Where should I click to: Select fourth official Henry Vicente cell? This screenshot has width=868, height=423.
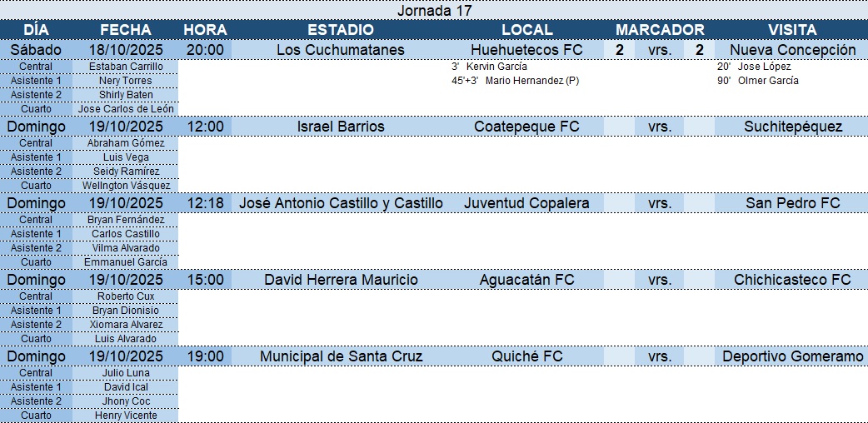coord(125,416)
